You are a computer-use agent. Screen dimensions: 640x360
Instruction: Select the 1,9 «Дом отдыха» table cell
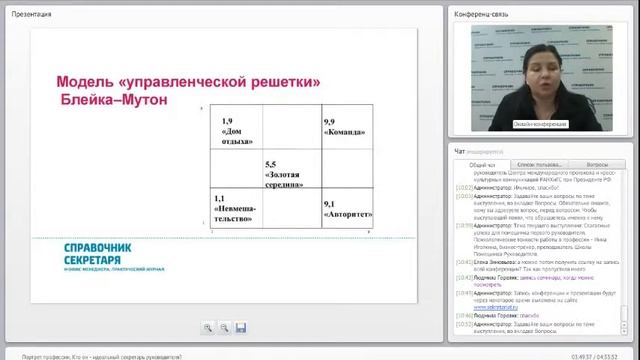tap(236, 127)
